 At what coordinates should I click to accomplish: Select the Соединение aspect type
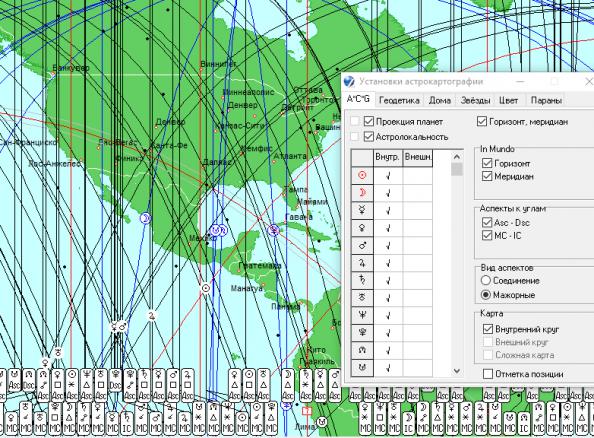click(x=486, y=281)
